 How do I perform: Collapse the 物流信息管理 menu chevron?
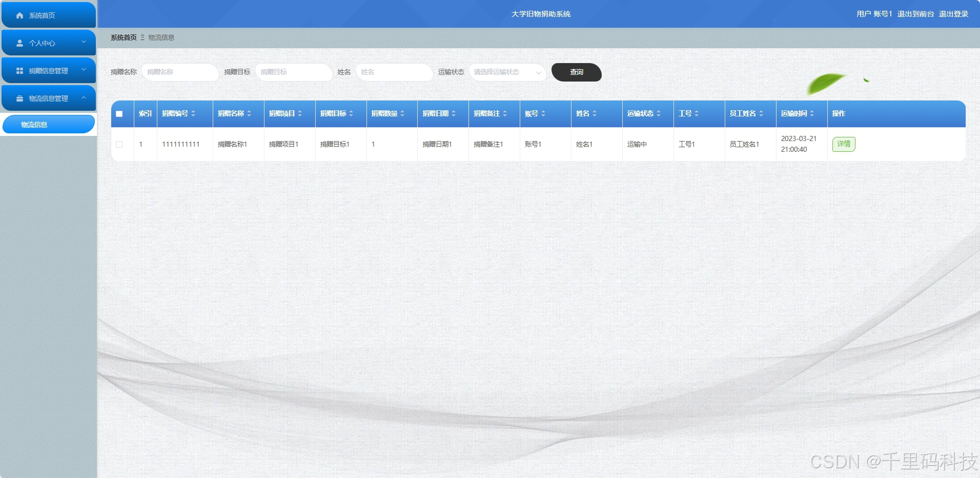pos(84,97)
